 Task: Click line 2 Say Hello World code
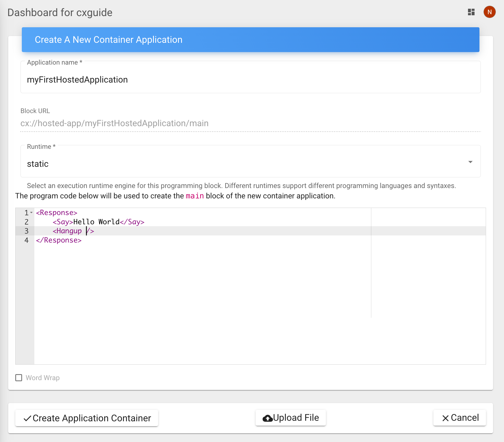[98, 222]
